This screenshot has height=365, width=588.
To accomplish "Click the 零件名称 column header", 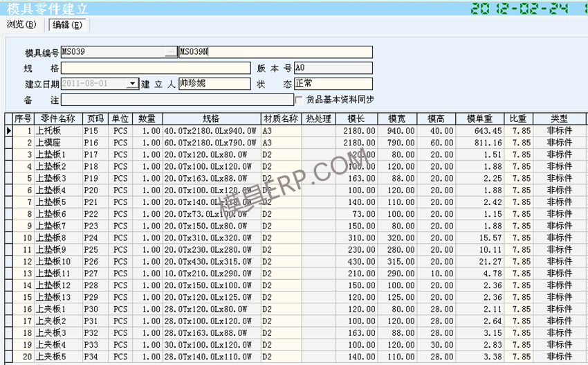I will [57, 118].
